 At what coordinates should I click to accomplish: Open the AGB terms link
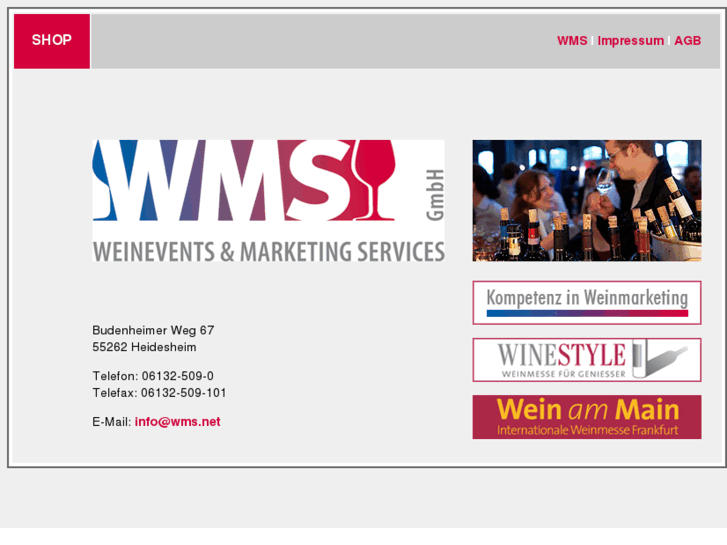(688, 41)
